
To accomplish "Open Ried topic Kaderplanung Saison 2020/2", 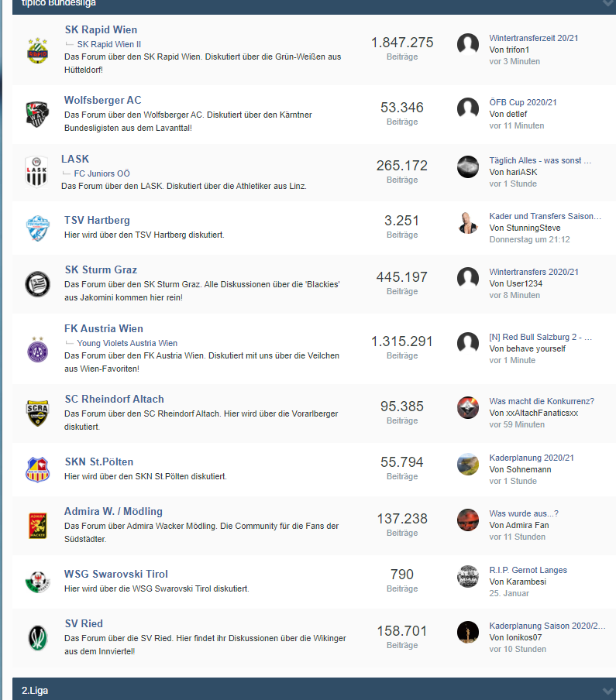I will point(547,626).
